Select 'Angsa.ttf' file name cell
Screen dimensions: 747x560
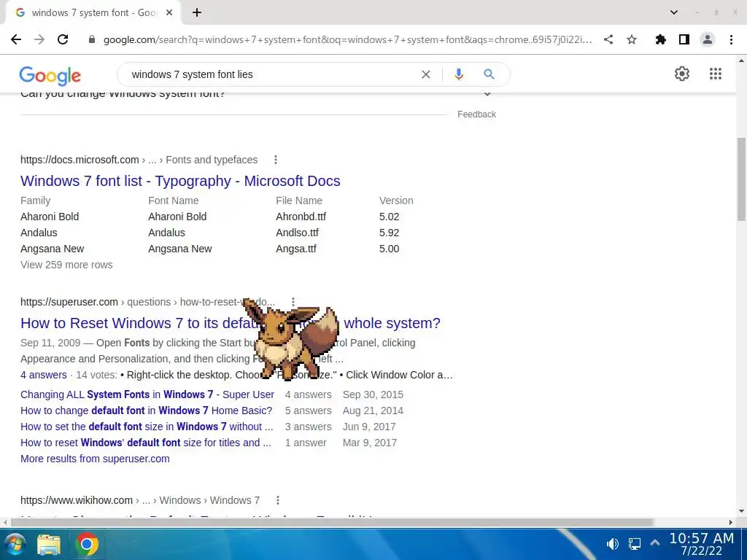point(296,249)
